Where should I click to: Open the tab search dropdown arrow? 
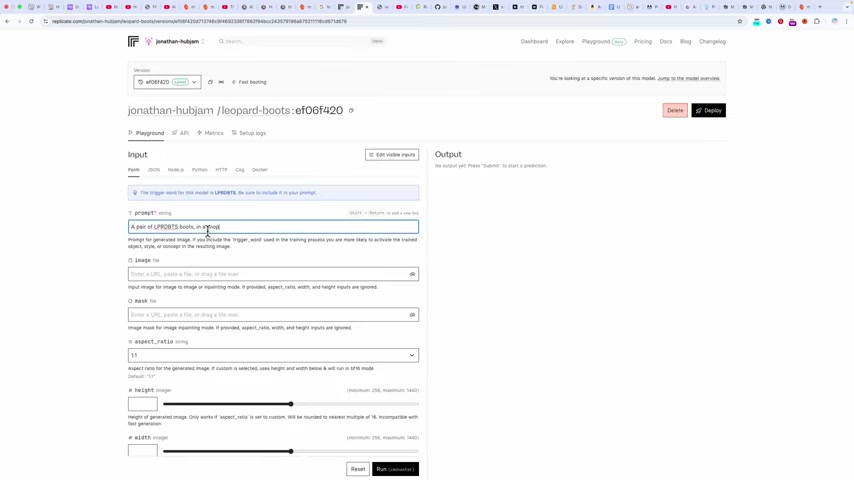pyautogui.click(x=847, y=7)
